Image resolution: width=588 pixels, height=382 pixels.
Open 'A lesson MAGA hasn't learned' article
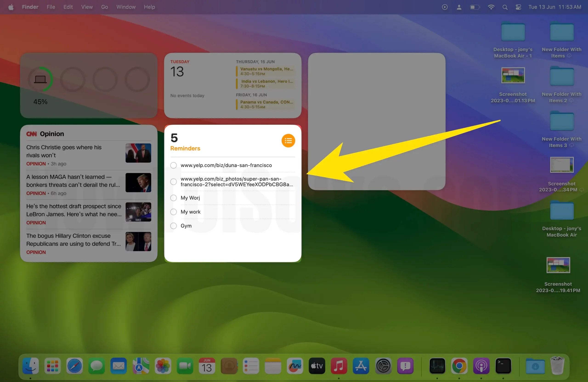pos(89,185)
